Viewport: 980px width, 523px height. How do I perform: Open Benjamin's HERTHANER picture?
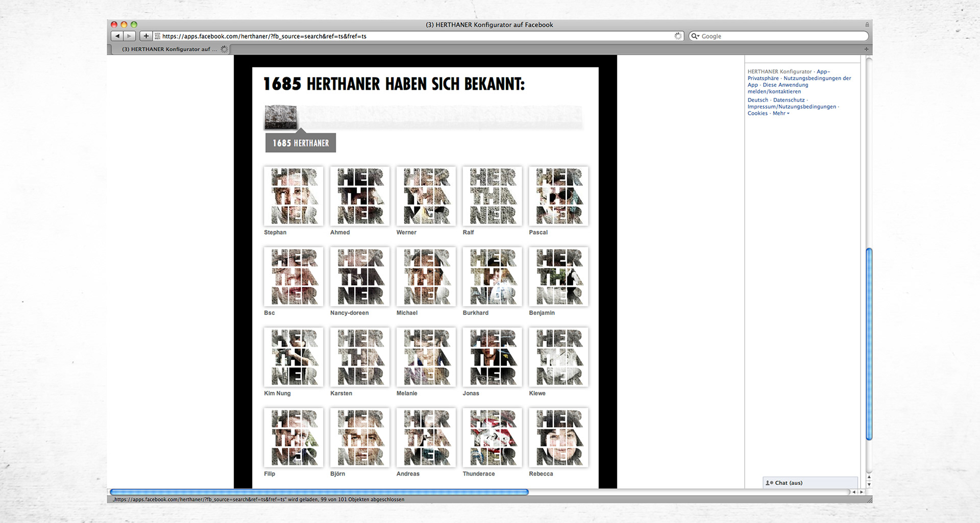tap(559, 277)
